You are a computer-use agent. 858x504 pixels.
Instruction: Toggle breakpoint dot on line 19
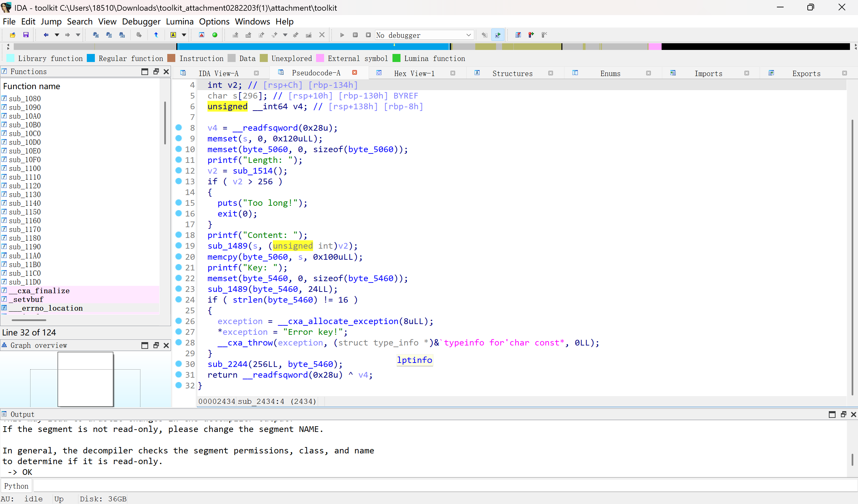pos(178,246)
